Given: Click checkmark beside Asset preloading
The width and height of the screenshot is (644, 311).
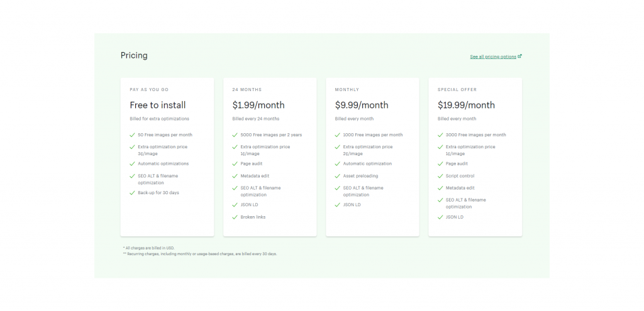Looking at the screenshot, I should pyautogui.click(x=338, y=176).
